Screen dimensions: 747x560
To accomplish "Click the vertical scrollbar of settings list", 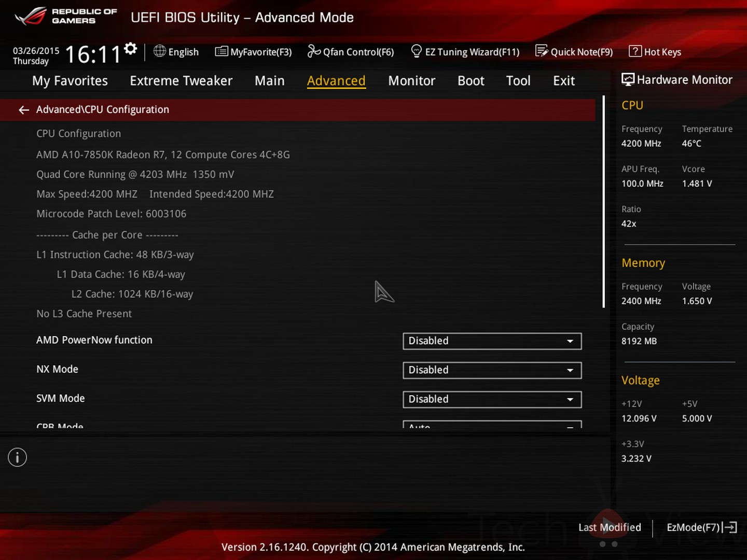I will 604,202.
